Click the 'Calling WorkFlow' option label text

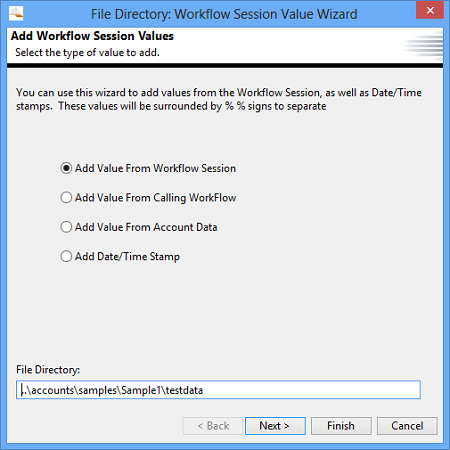[x=195, y=198]
